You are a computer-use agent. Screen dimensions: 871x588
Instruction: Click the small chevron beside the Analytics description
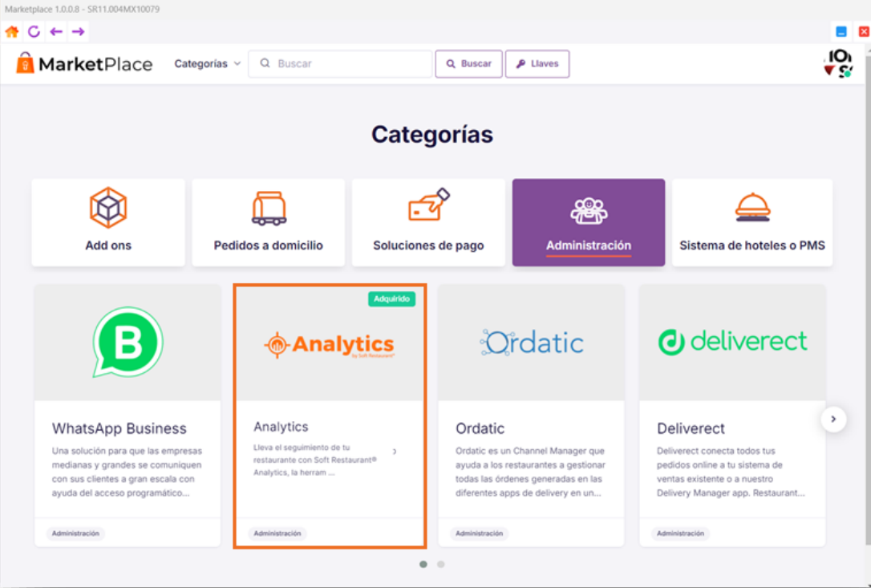395,452
